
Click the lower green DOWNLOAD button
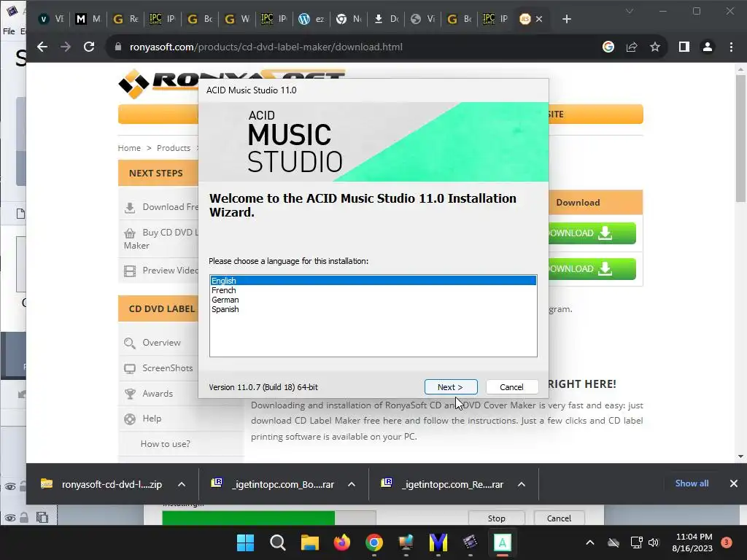point(592,268)
